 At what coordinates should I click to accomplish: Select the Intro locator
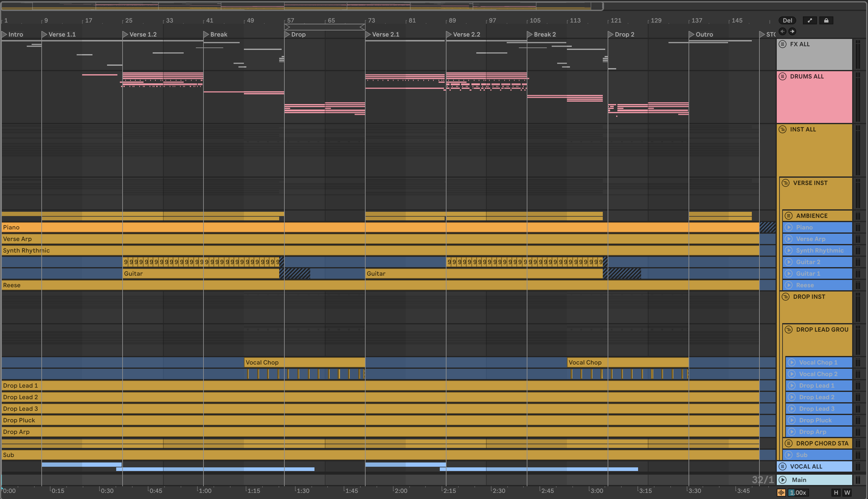point(12,34)
